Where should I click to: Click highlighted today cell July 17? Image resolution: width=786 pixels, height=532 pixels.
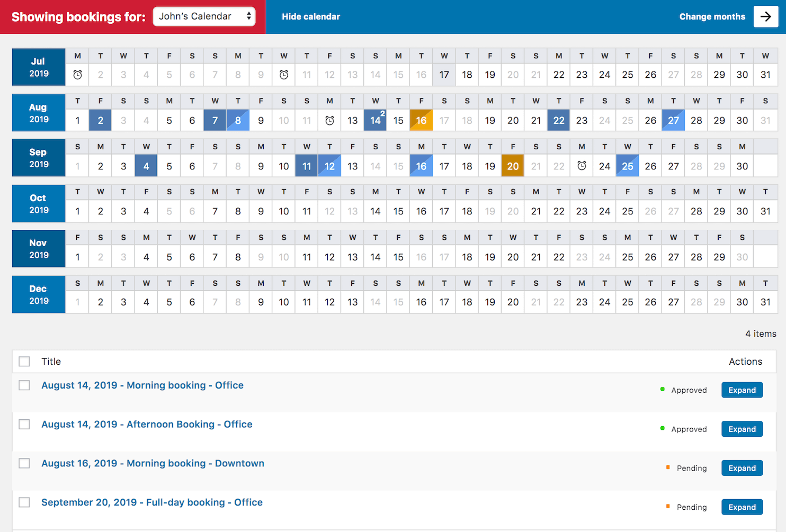pyautogui.click(x=444, y=75)
